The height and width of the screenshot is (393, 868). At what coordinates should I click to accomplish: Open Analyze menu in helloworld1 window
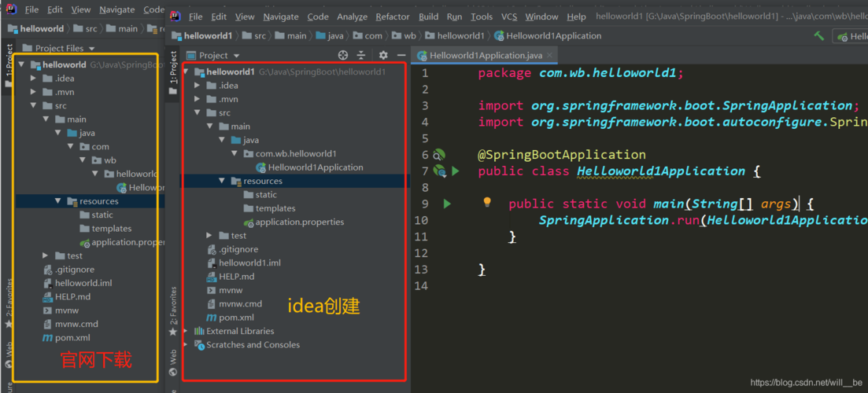click(x=352, y=17)
